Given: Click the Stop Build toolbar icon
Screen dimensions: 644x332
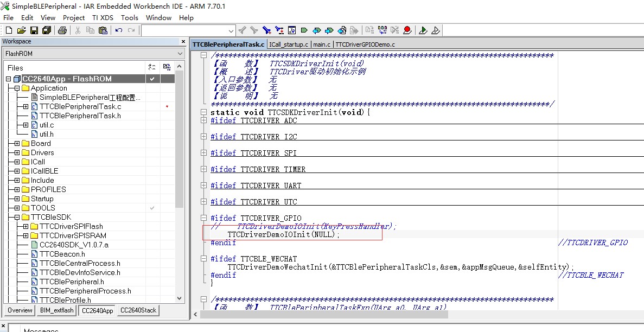Looking at the screenshot, I should click(x=394, y=30).
